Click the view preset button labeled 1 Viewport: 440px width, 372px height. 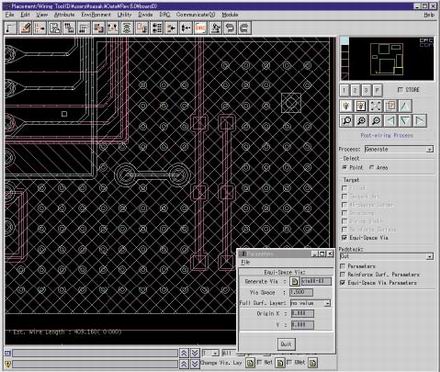coord(344,90)
